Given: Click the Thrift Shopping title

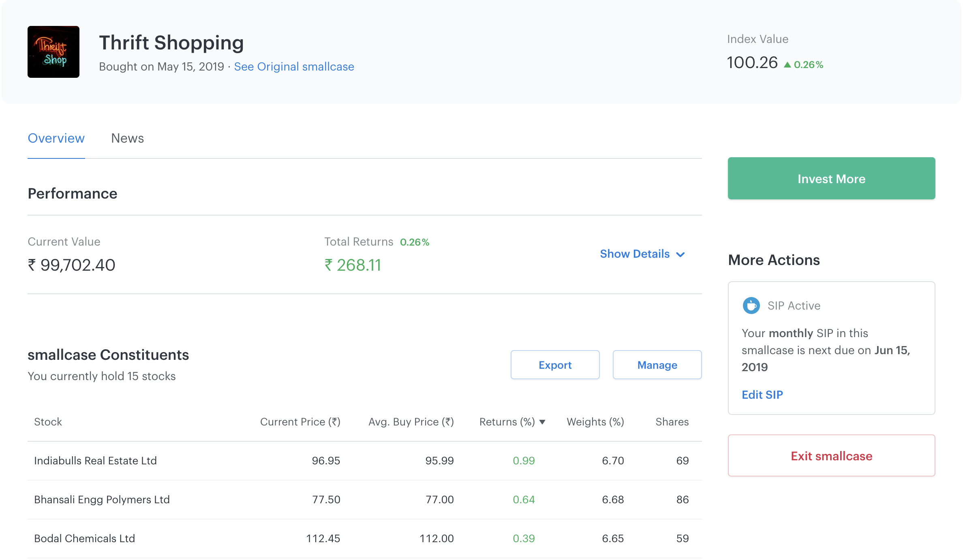Looking at the screenshot, I should click(171, 43).
